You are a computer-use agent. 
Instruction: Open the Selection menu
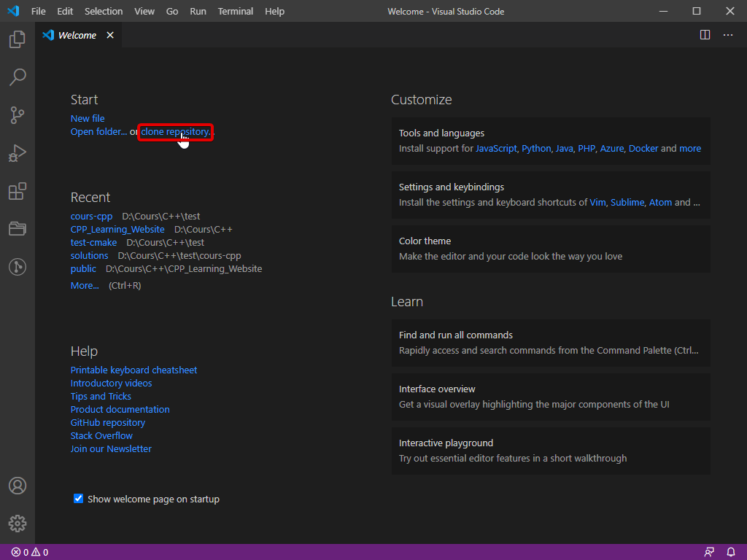tap(104, 11)
